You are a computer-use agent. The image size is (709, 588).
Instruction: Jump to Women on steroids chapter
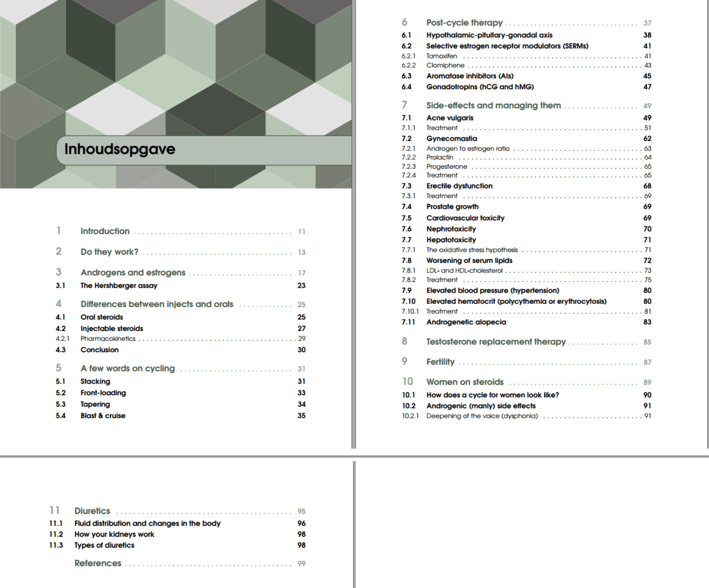465,382
